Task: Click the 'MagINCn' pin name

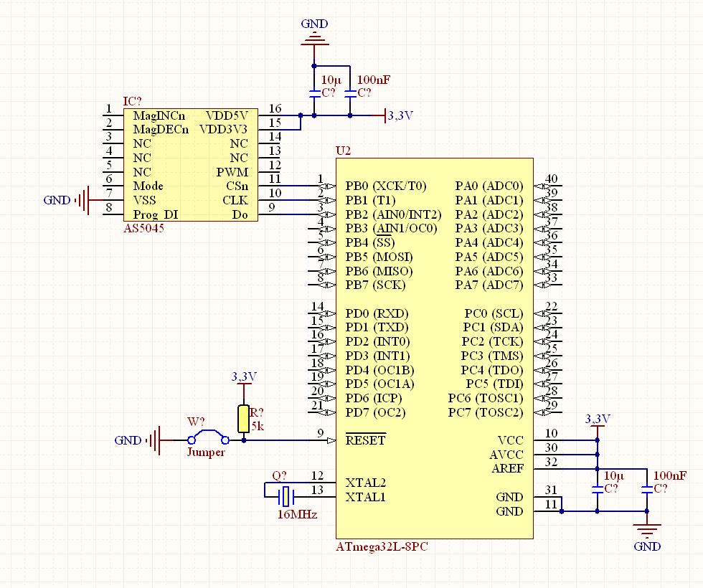Action: tap(159, 116)
